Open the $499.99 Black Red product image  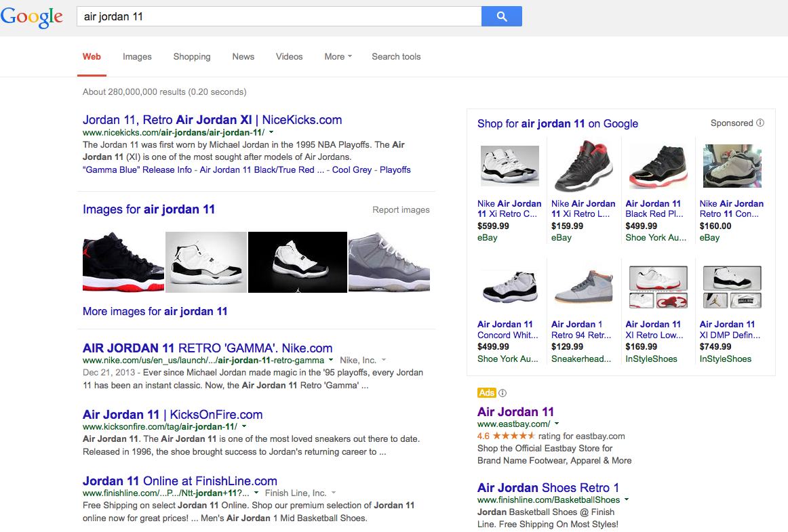pyautogui.click(x=658, y=166)
